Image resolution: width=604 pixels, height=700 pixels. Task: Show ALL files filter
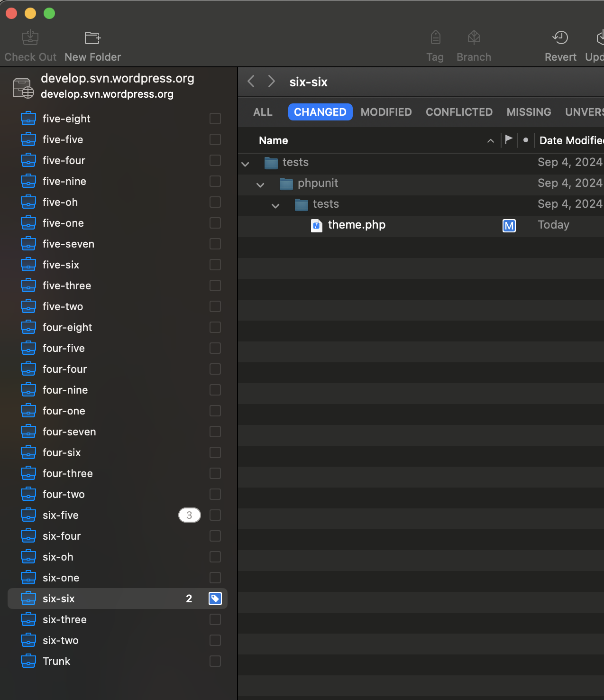click(x=263, y=112)
